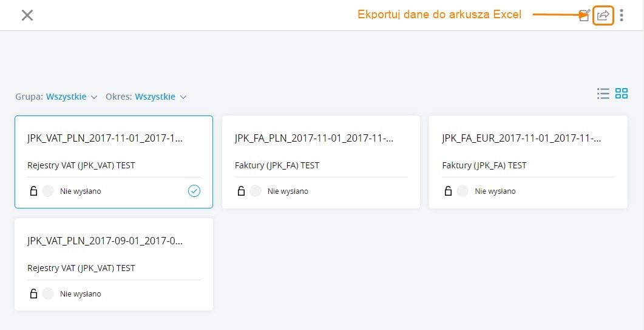Click lock icon on JPK_FA_PLN card
Screen dimensions: 644x330
(x=241, y=191)
